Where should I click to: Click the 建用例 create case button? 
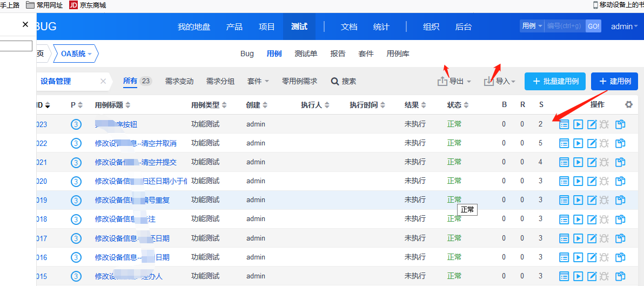pos(614,81)
